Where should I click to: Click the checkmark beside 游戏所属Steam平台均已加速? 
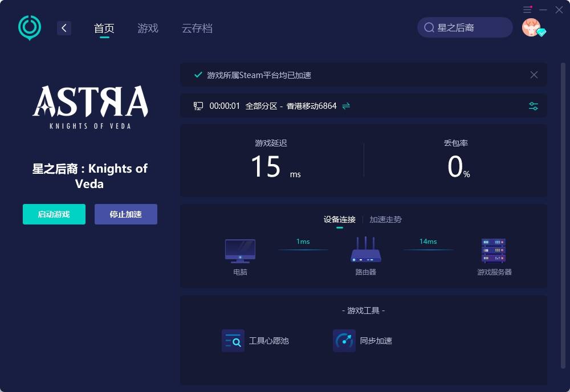(198, 75)
